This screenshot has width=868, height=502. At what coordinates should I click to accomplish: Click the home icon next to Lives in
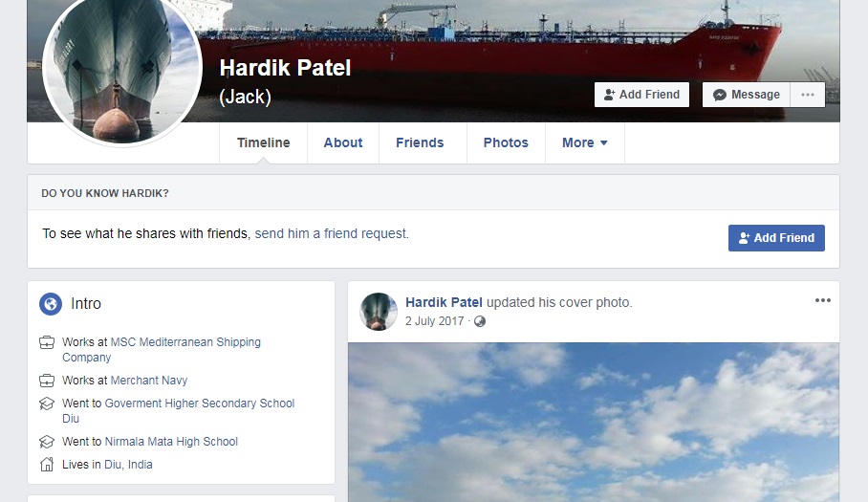tap(47, 465)
